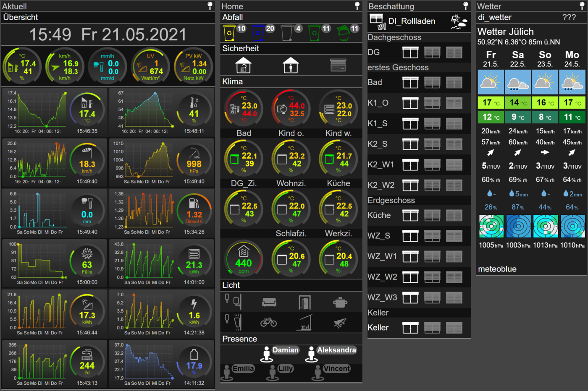This screenshot has height=391, width=588.
Task: Click the CO2 440 ppm air quality gauge
Action: point(244,258)
